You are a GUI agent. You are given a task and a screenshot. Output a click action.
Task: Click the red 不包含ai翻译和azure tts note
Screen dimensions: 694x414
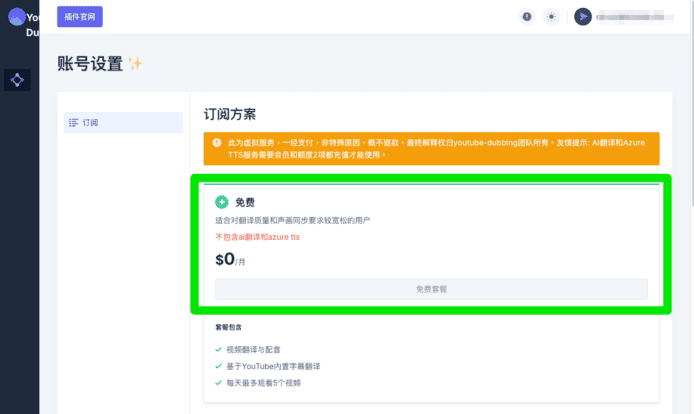click(257, 237)
